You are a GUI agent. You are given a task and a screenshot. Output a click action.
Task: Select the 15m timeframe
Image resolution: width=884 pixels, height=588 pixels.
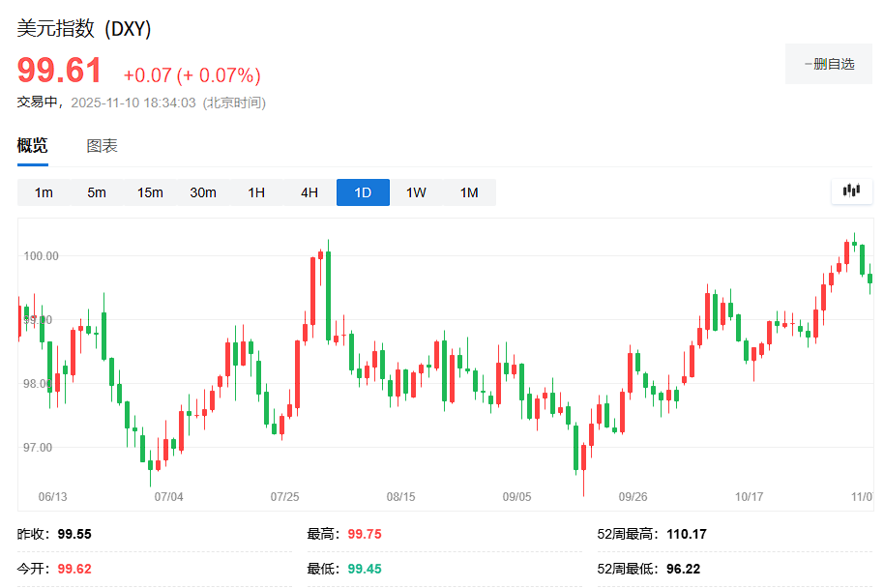150,192
